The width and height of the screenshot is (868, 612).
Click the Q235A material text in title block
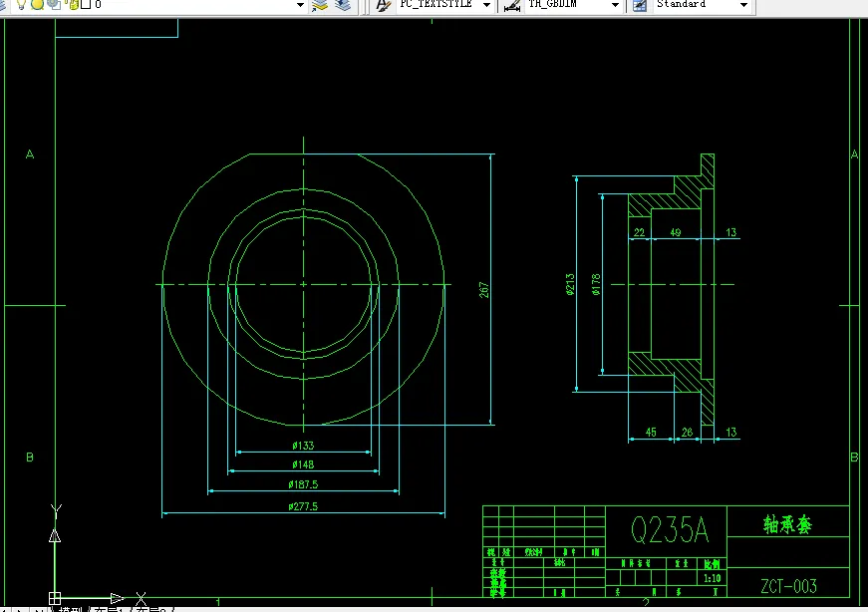point(670,529)
